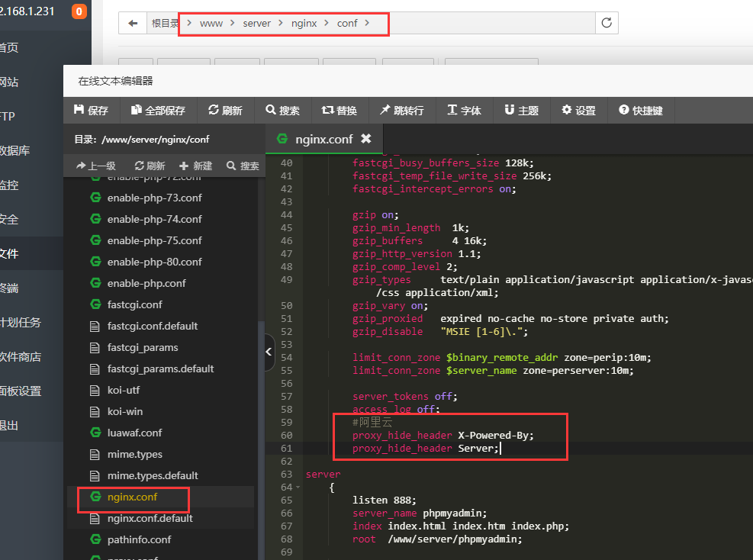The width and height of the screenshot is (753, 560).
Task: Open Go to line (跳转行)
Action: click(402, 111)
